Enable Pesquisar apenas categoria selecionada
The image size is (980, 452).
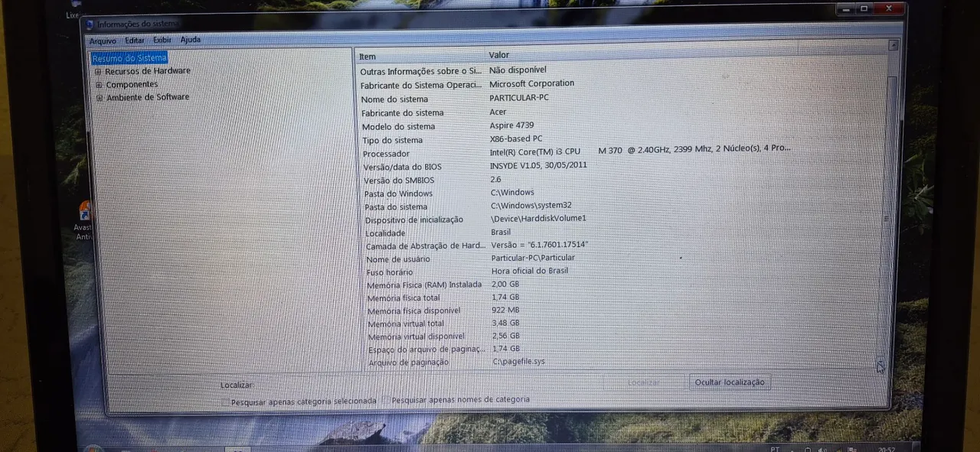[x=225, y=402]
